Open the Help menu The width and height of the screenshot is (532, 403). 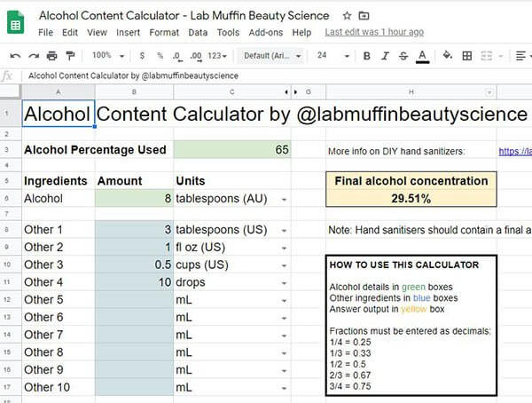tap(301, 33)
